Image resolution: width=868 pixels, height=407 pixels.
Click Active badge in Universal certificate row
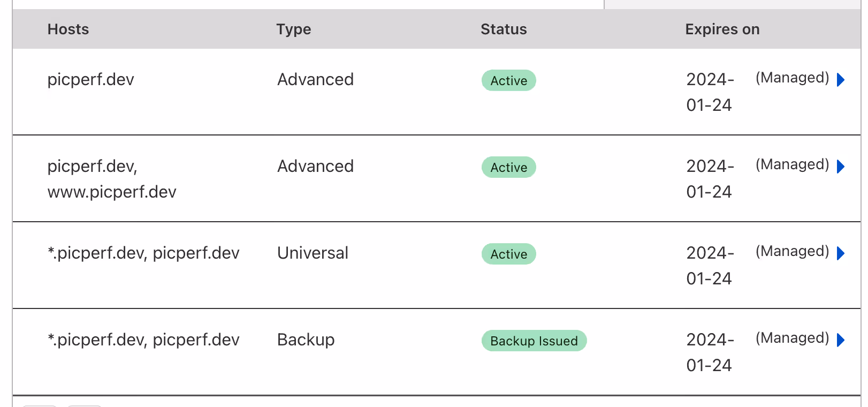[509, 254]
